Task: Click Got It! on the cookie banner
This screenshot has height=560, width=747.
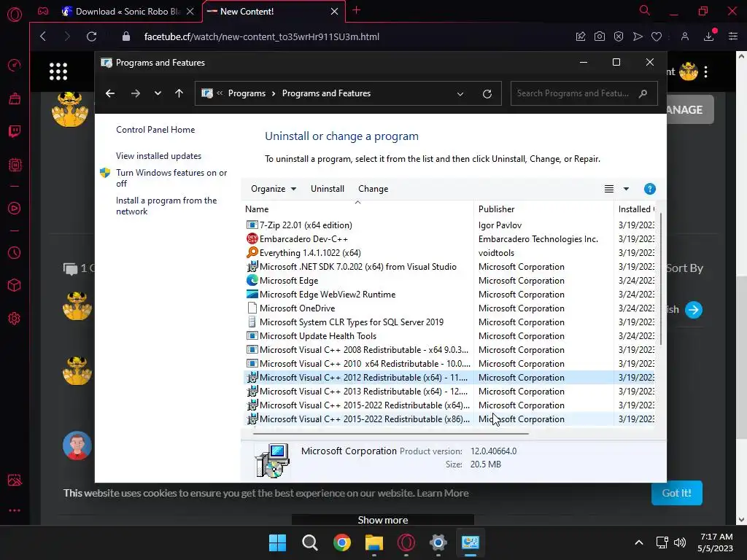Action: click(x=676, y=493)
